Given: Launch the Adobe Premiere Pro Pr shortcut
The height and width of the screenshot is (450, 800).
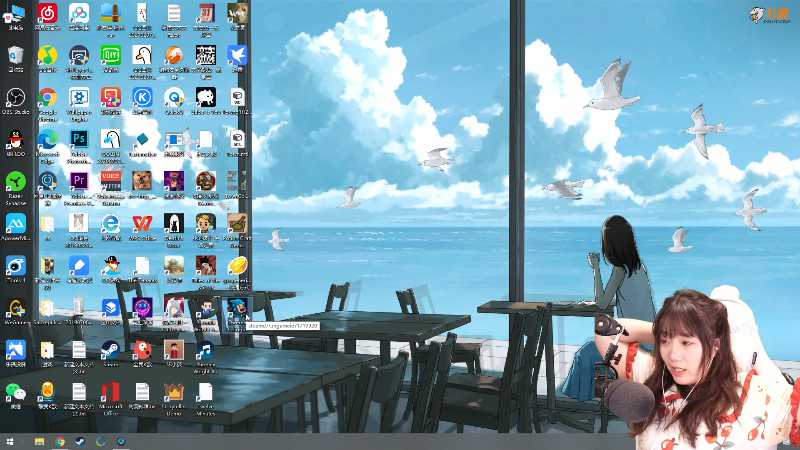Looking at the screenshot, I should (x=79, y=181).
